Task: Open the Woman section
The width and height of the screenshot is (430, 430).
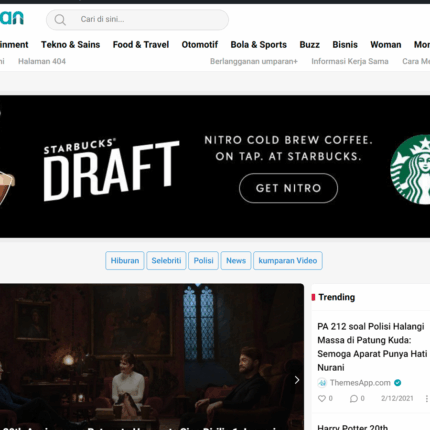Action: (386, 45)
